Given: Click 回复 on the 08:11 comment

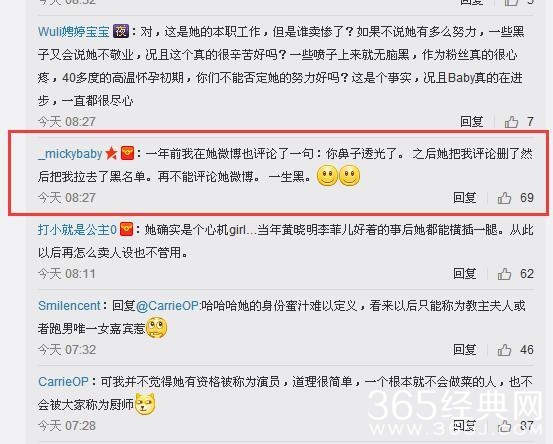Looking at the screenshot, I should [465, 274].
